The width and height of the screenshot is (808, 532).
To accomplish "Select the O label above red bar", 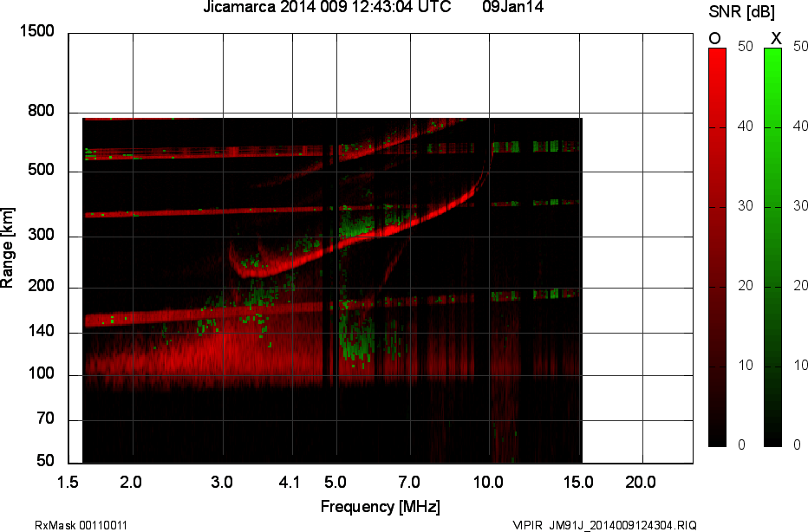I will 715,38.
